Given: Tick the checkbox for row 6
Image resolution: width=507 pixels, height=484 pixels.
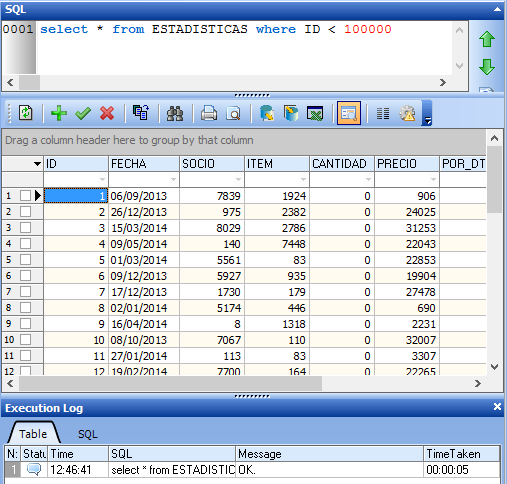Looking at the screenshot, I should coord(25,275).
